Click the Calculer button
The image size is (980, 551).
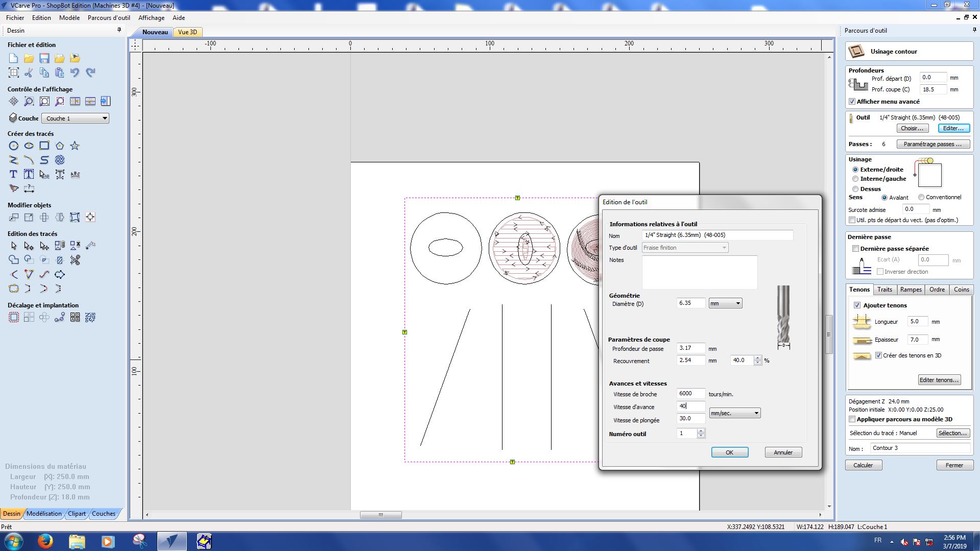863,465
